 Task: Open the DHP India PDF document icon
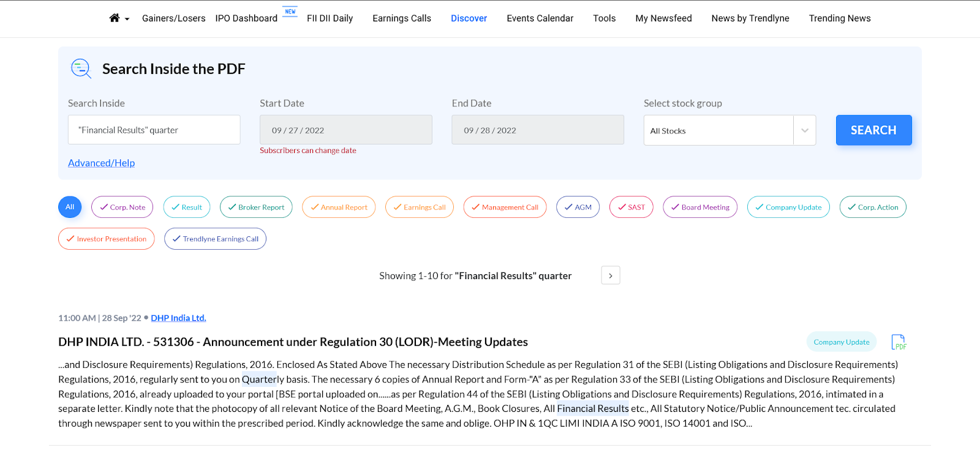pyautogui.click(x=899, y=342)
